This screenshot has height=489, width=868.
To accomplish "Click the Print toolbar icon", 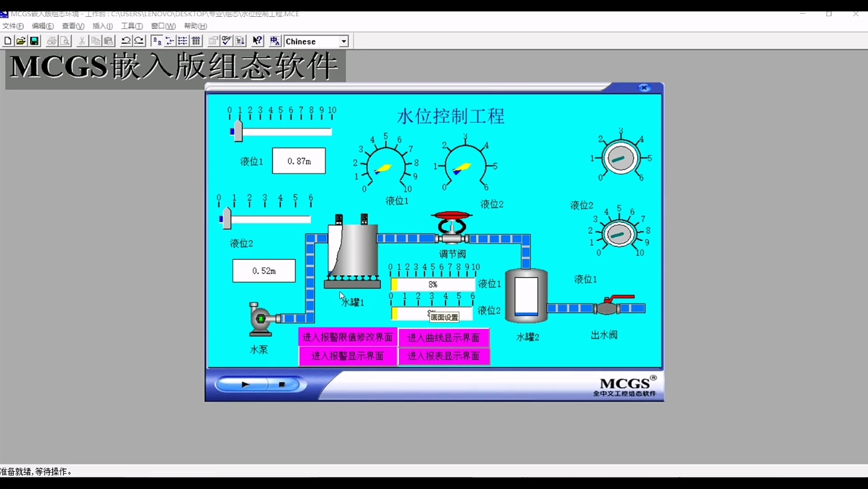I will coord(52,41).
